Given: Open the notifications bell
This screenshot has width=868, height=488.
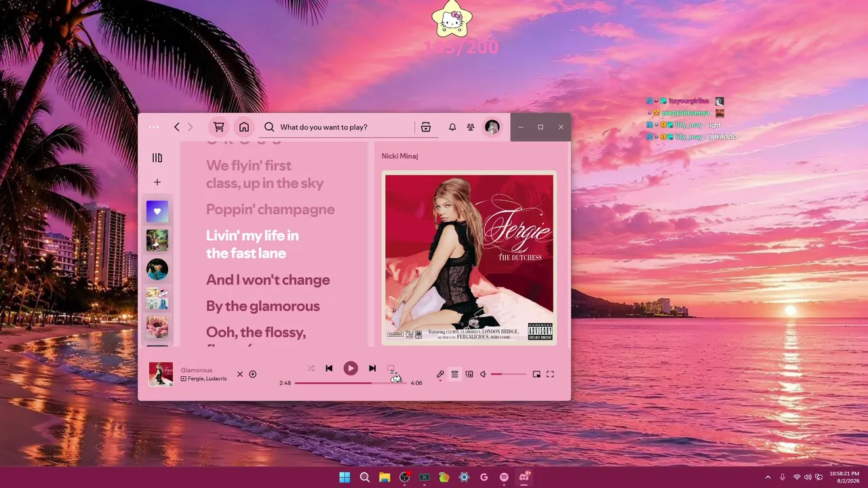Looking at the screenshot, I should (452, 127).
